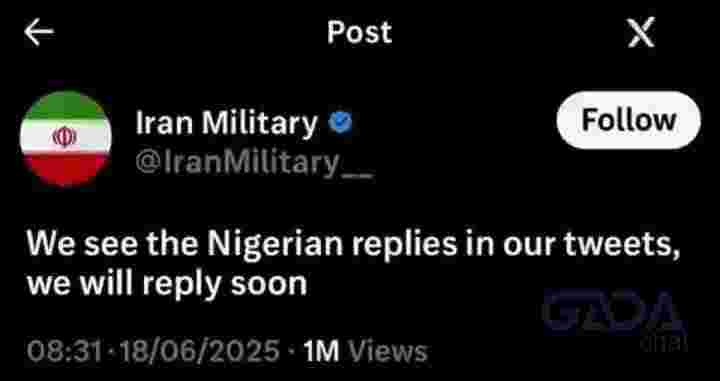Click the blue verified checkmark badge

point(340,123)
